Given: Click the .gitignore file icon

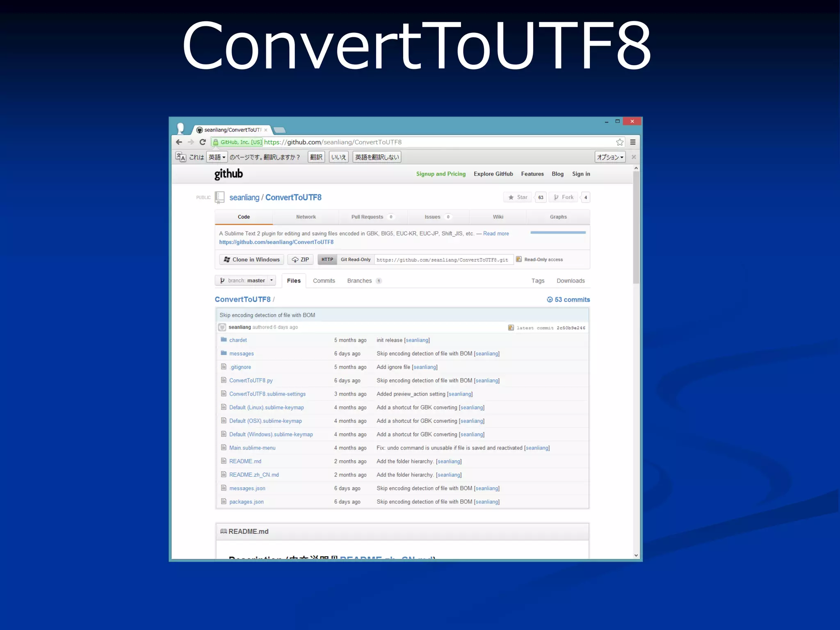Looking at the screenshot, I should (x=224, y=367).
